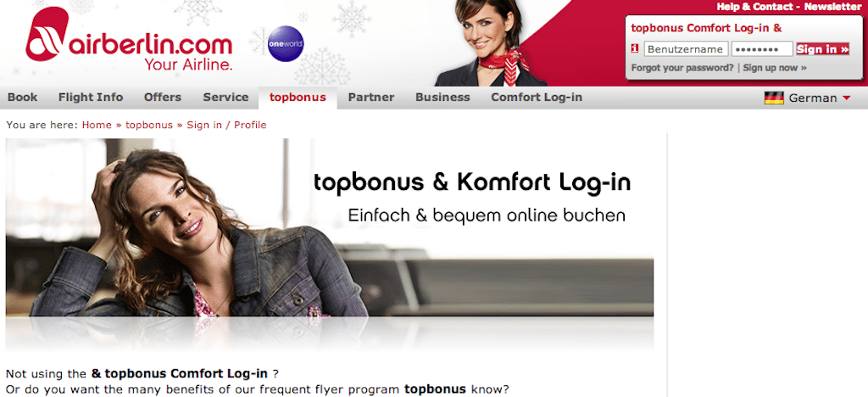
Task: Go to Home in the breadcrumb
Action: [x=97, y=126]
